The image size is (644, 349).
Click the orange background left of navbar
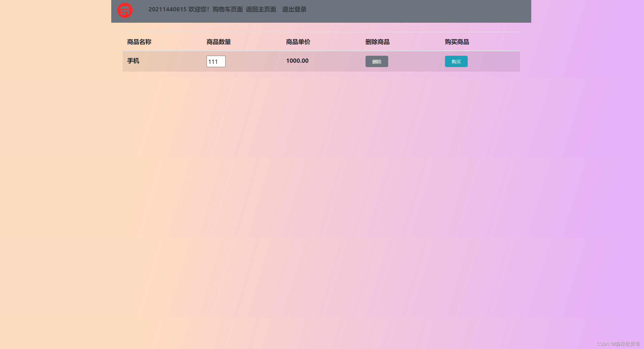55,11
